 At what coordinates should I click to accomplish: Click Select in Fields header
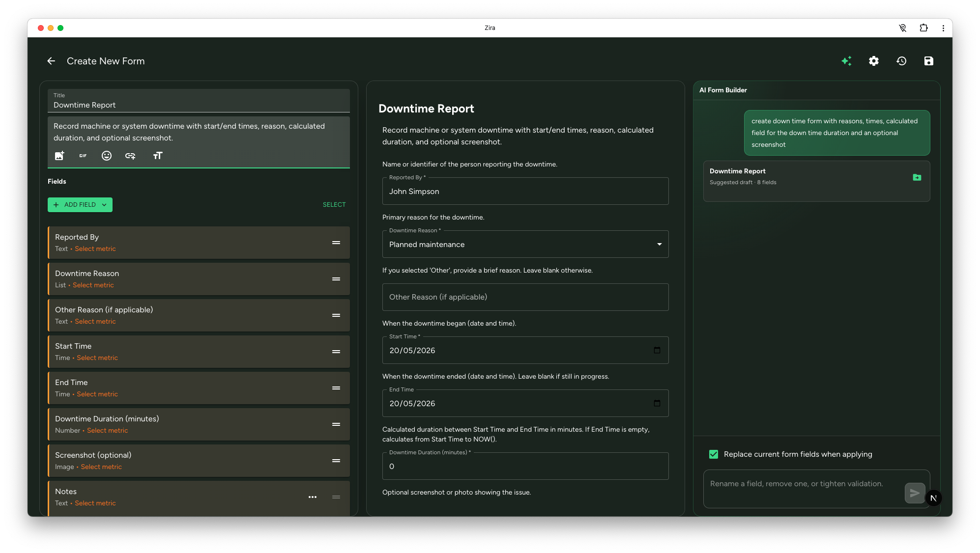tap(334, 205)
